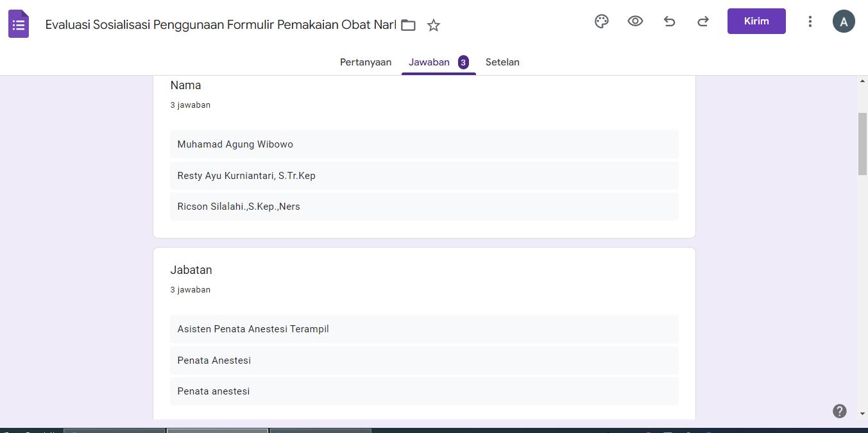This screenshot has height=433, width=868.
Task: Select the lowercase Penata anestesi answer
Action: [424, 391]
